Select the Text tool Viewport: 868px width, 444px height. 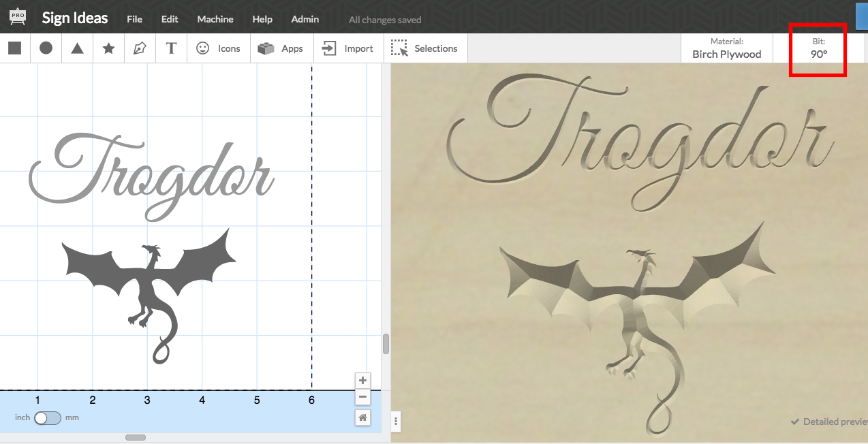tap(172, 48)
